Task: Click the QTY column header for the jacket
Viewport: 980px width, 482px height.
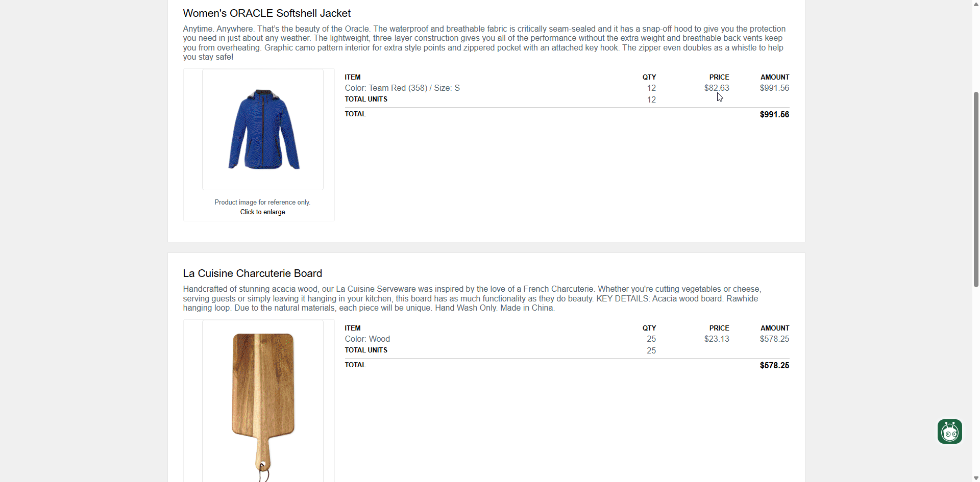Action: pyautogui.click(x=649, y=78)
